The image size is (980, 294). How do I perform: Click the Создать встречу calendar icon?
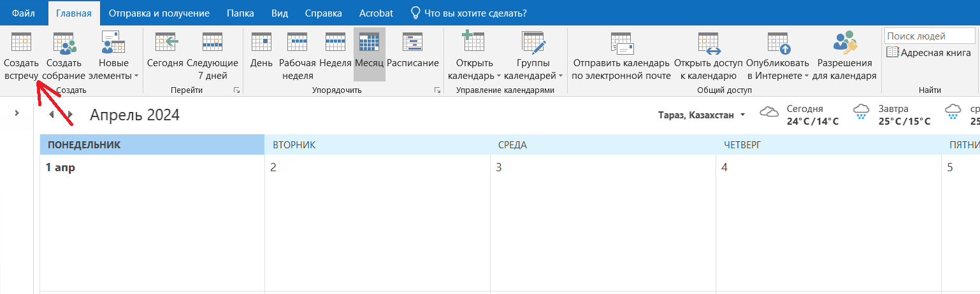(x=21, y=43)
